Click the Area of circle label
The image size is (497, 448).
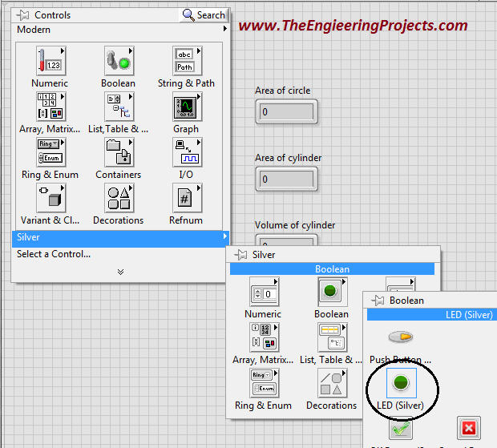click(283, 91)
